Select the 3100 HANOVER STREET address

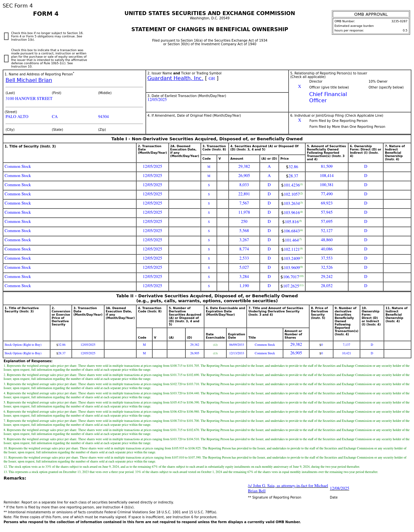click(x=29, y=99)
